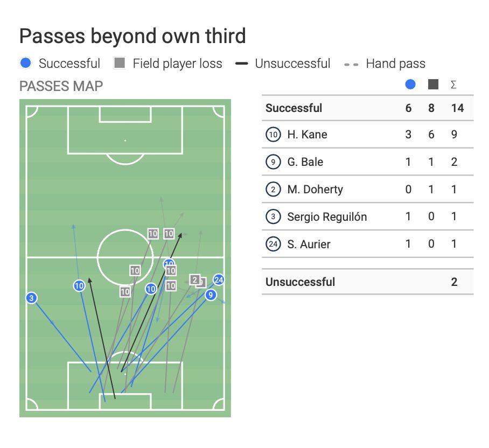Select blue pass marker 3 on pitch
The width and height of the screenshot is (489, 448).
coord(32,298)
